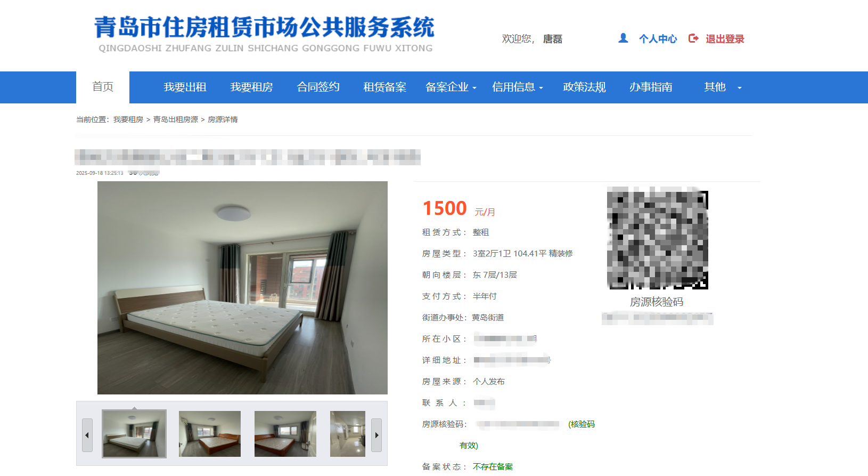Viewport: 868px width, 476px height.
Task: Show next thumbnails with right arrow
Action: (x=376, y=435)
